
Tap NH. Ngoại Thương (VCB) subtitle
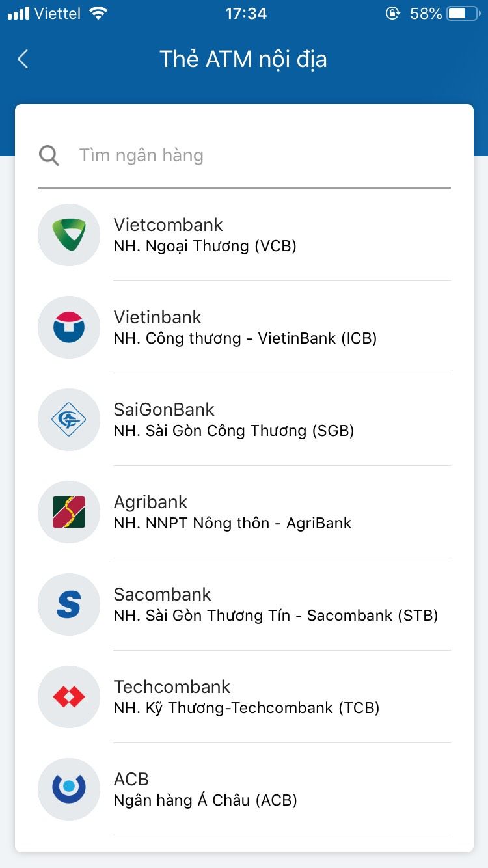click(205, 246)
